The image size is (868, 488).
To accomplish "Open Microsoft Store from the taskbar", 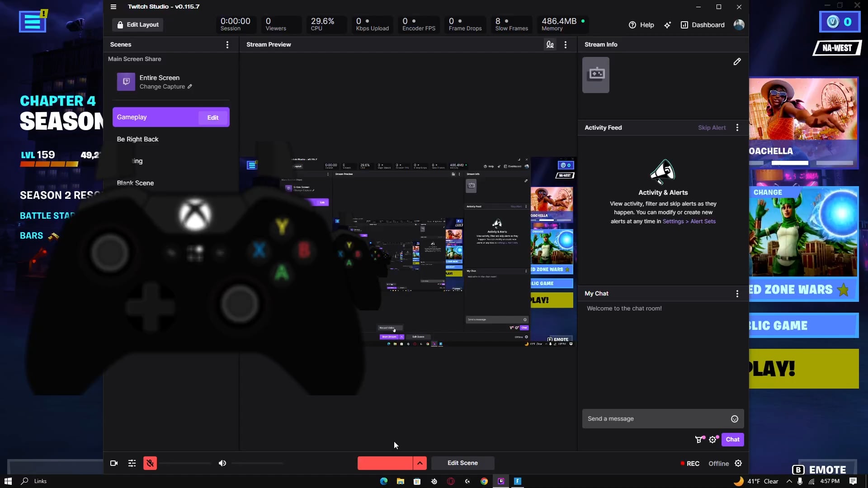I will point(417,481).
